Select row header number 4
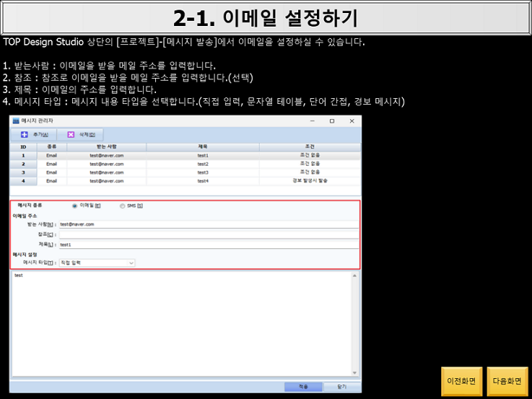The height and width of the screenshot is (399, 532). pyautogui.click(x=23, y=181)
